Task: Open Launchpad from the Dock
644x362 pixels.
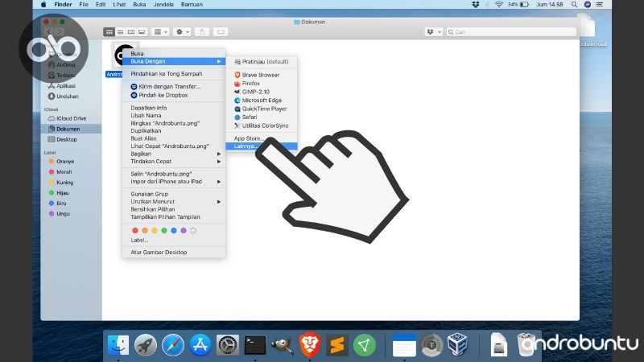Action: (x=146, y=345)
